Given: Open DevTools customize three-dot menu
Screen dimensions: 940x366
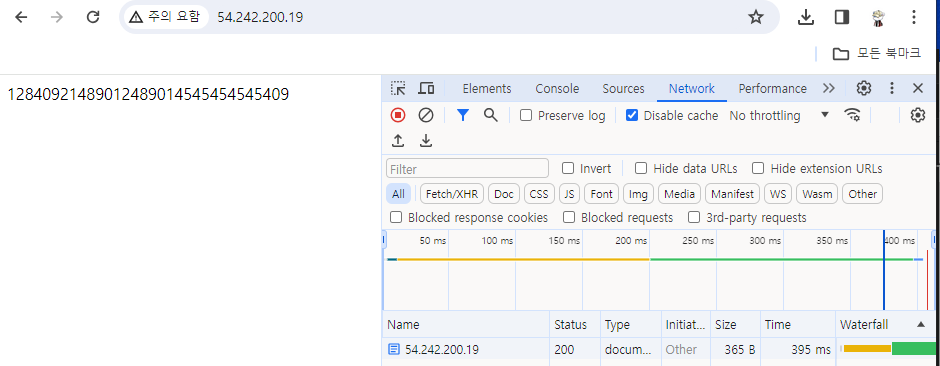Looking at the screenshot, I should (891, 89).
